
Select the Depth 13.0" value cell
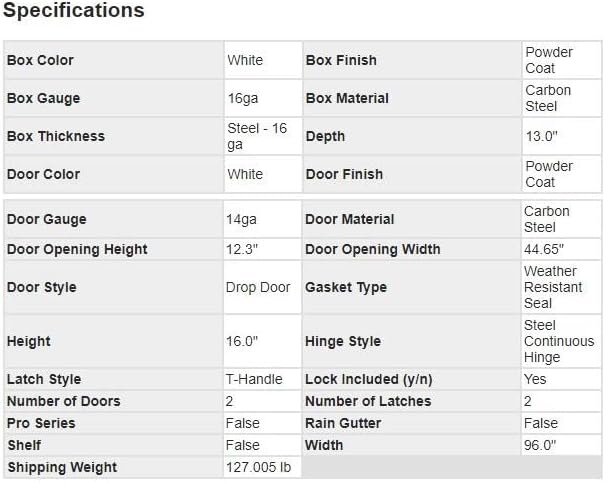pyautogui.click(x=542, y=136)
